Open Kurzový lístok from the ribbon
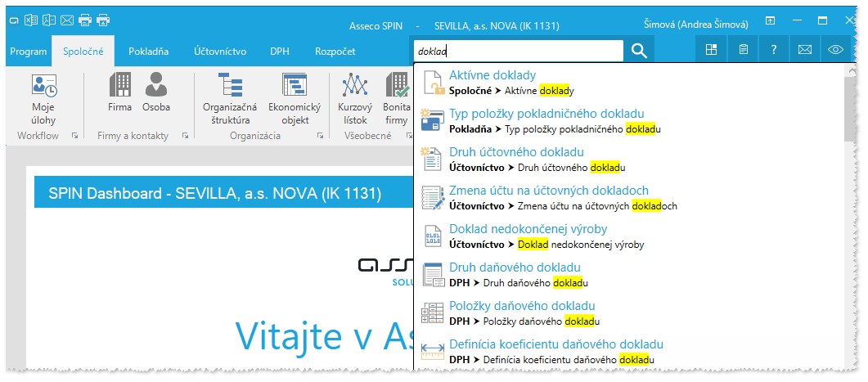Screen dimensions: 868x382 coord(355,98)
